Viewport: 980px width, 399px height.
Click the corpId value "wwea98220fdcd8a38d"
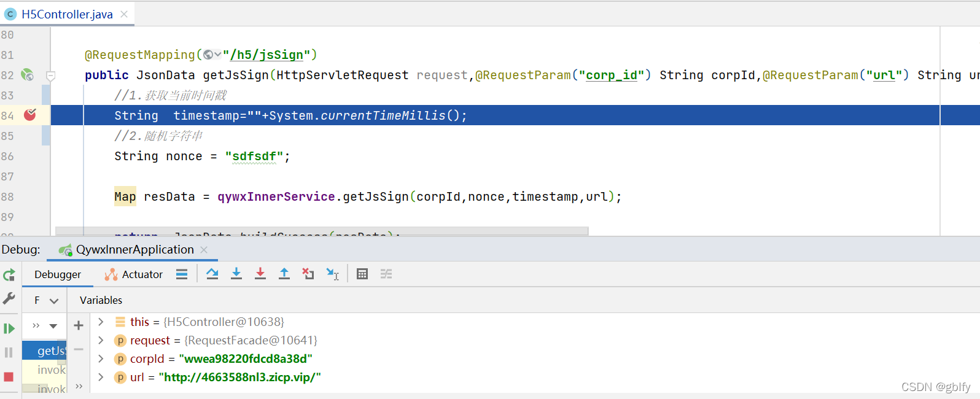coord(246,358)
